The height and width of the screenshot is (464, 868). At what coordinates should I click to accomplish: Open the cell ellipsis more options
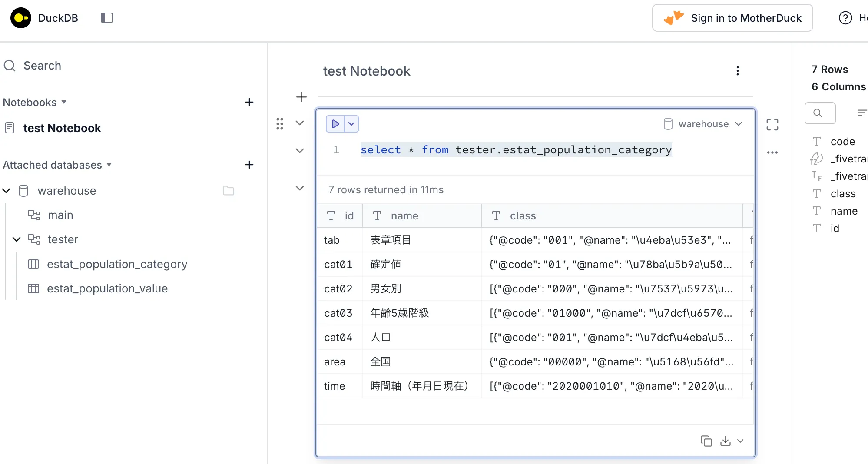(772, 152)
